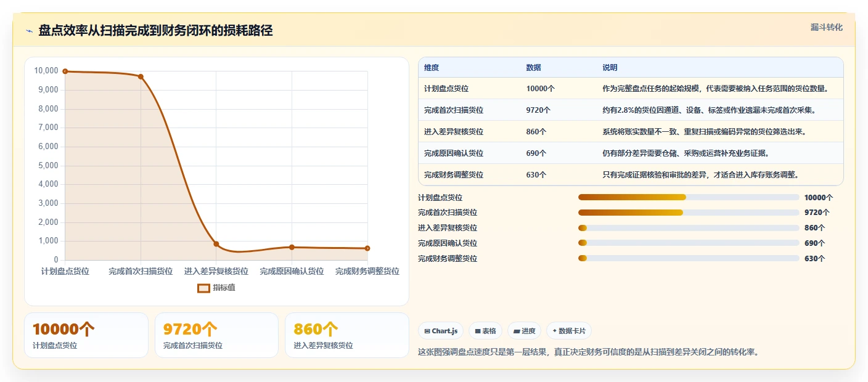The height and width of the screenshot is (382, 868).
Task: Click progress label 完成原因确认货位
Action: (448, 243)
